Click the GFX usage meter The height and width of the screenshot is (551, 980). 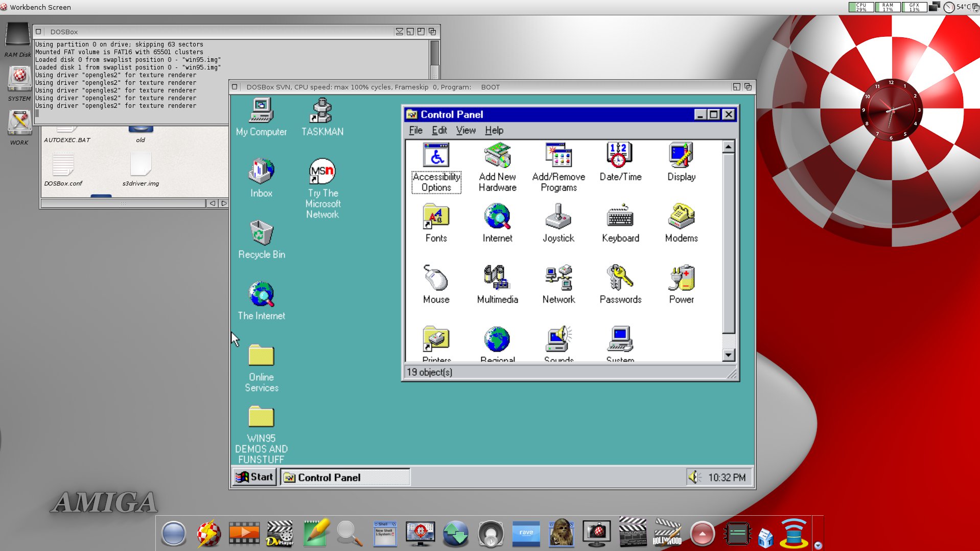tap(914, 7)
